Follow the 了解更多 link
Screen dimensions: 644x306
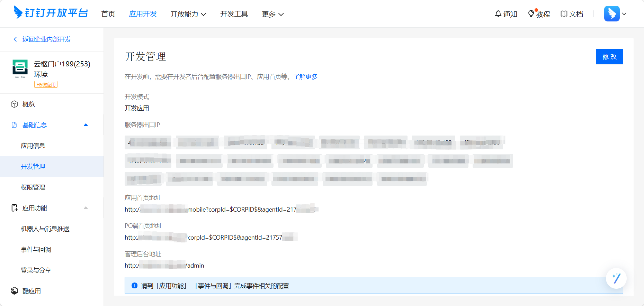coord(305,76)
